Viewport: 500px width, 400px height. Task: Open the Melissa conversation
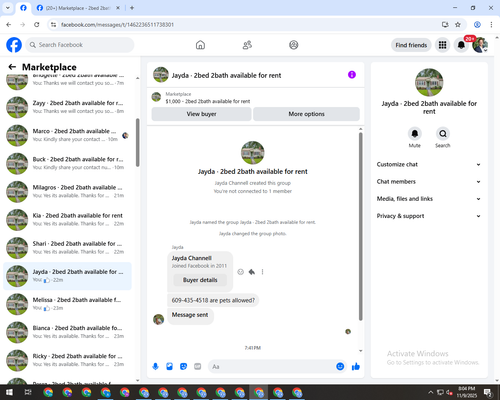click(67, 304)
